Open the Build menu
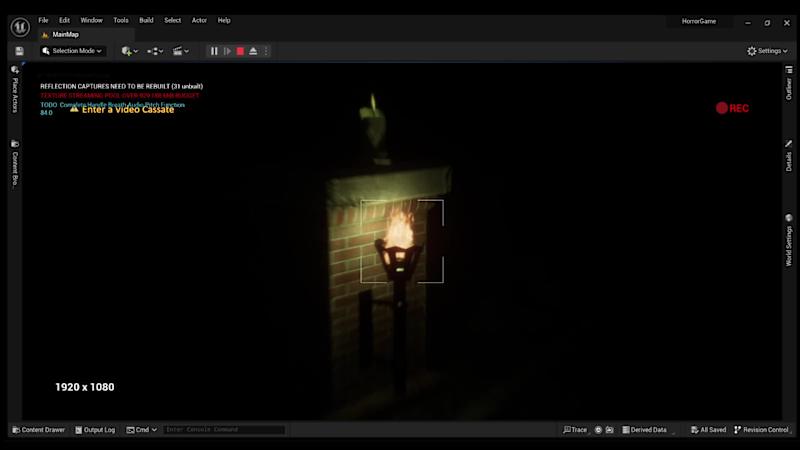This screenshot has width=800, height=450. point(146,20)
